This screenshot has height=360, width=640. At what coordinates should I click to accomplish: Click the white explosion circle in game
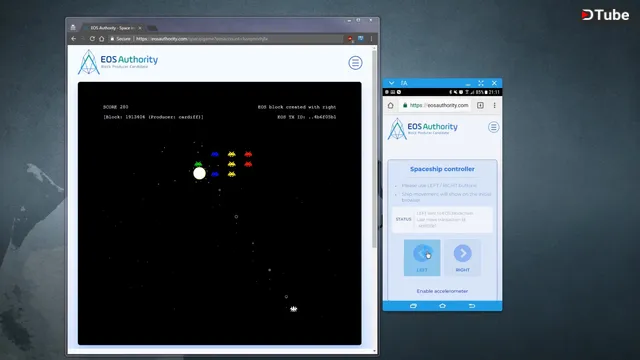click(x=199, y=173)
